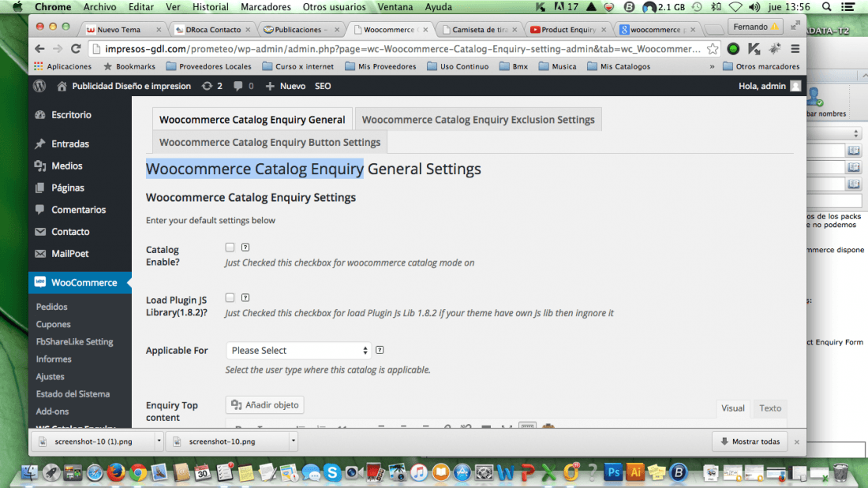Click the Añadir objeto button

264,405
